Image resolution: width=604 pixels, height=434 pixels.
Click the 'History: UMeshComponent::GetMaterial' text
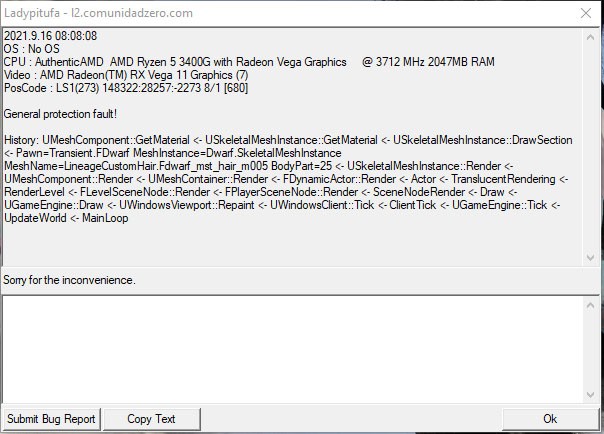click(x=97, y=140)
